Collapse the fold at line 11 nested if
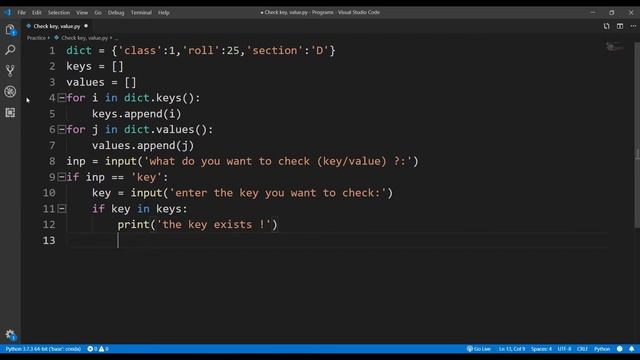This screenshot has height=360, width=640. 62,209
